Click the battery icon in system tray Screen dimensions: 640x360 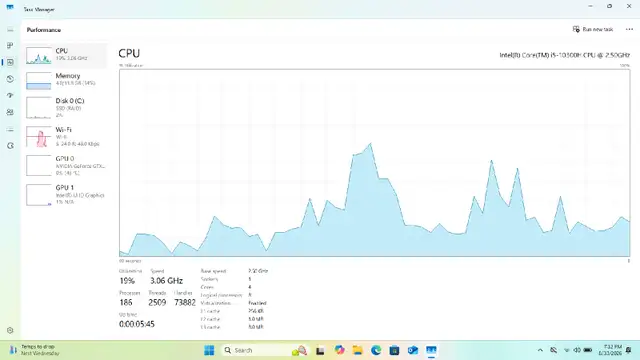click(x=588, y=350)
